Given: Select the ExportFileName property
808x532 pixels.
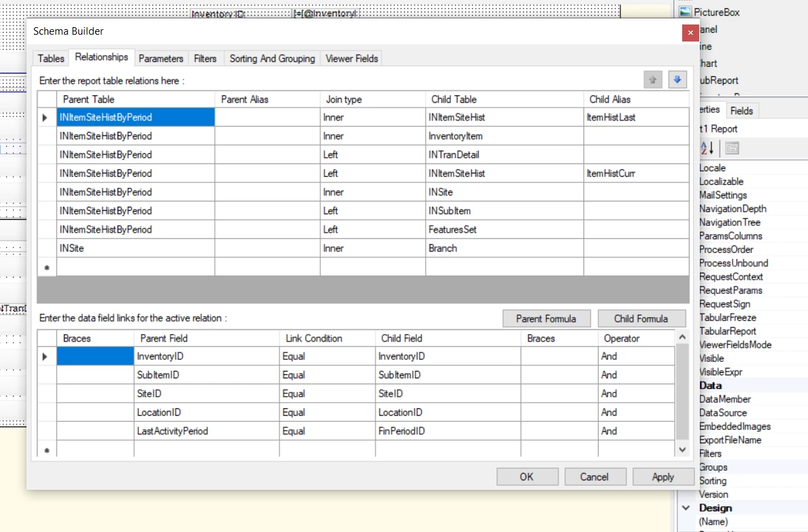Looking at the screenshot, I should pos(730,440).
